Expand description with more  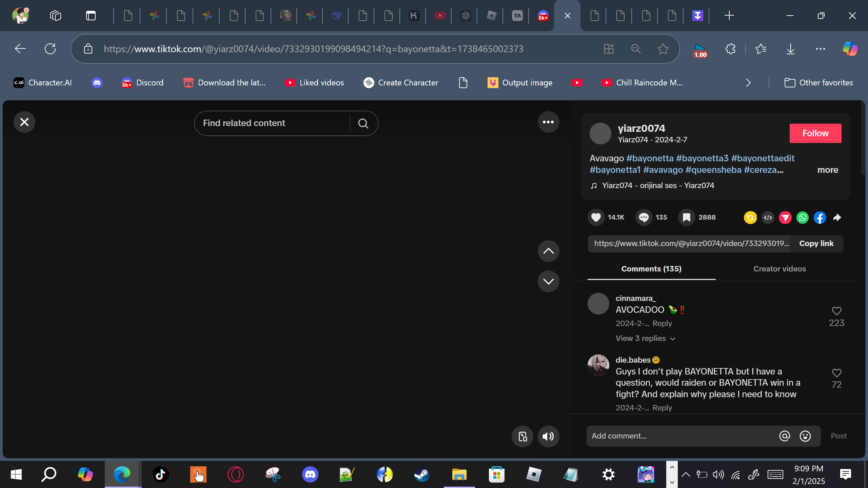coord(828,170)
